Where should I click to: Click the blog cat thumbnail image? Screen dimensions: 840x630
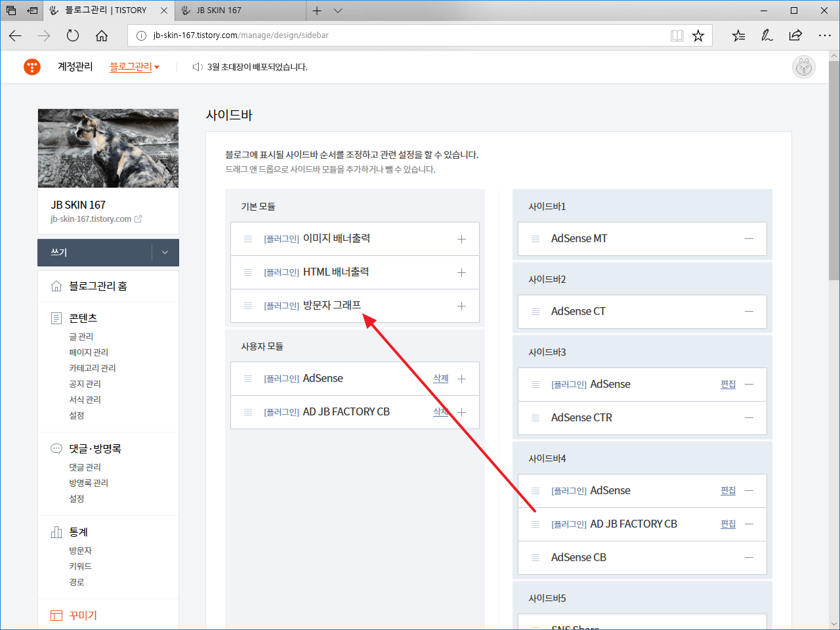(x=108, y=148)
